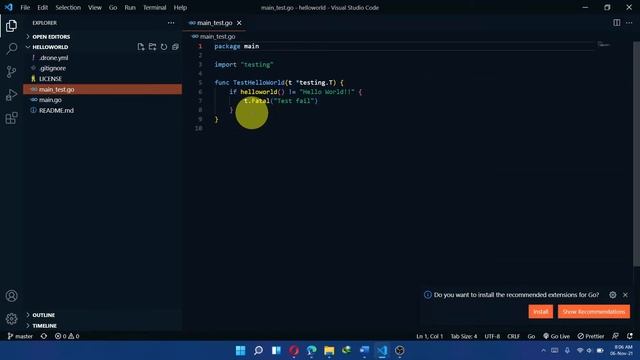Synchronize changes from status bar
Image resolution: width=640 pixels, height=360 pixels.
[44, 336]
